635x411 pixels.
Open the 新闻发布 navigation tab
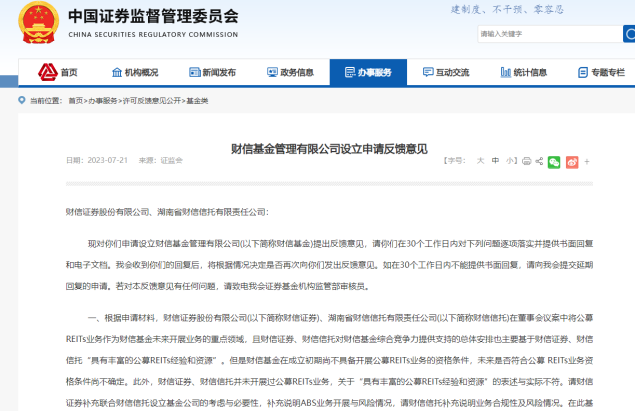pos(213,72)
